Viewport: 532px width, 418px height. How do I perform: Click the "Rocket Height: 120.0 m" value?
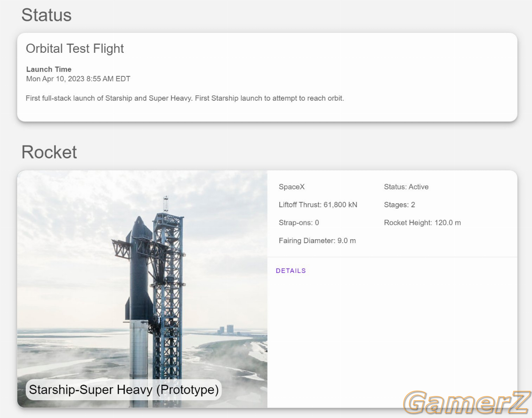point(422,223)
